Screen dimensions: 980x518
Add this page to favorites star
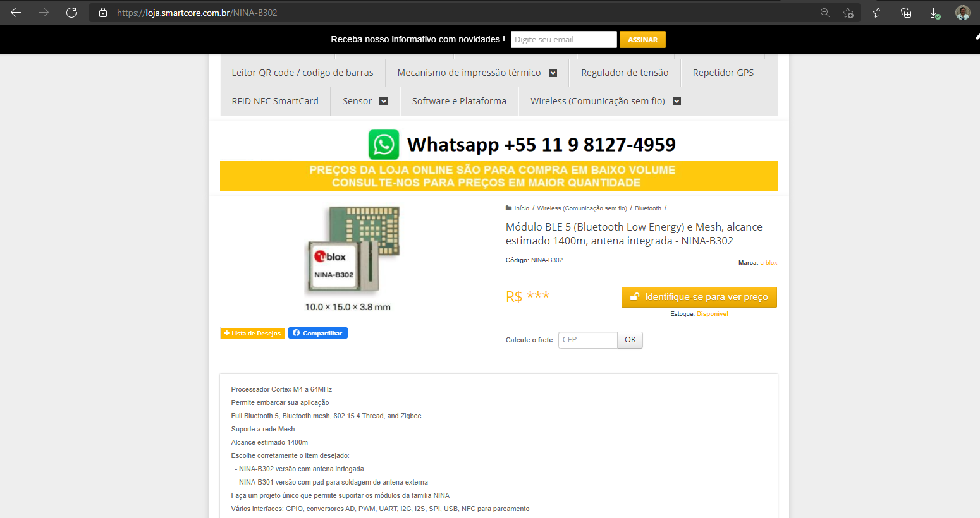(848, 13)
